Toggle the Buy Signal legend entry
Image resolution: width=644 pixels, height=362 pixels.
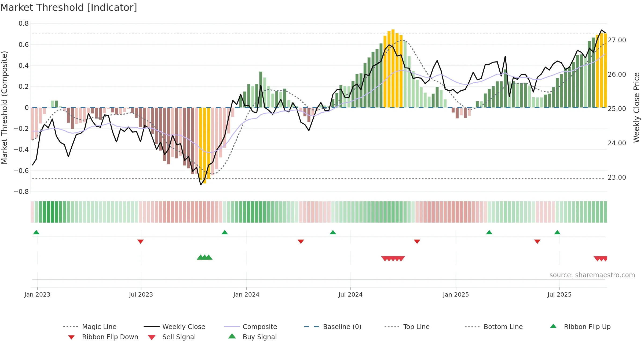point(252,337)
